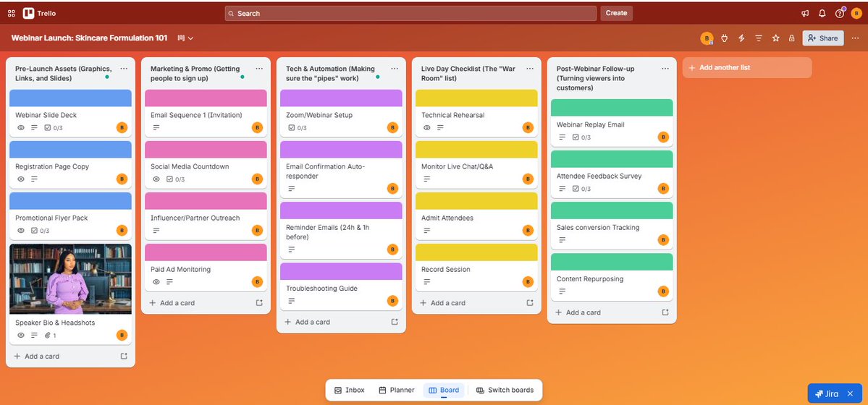This screenshot has height=405, width=868.
Task: Open the feedback megaphone icon
Action: (805, 13)
